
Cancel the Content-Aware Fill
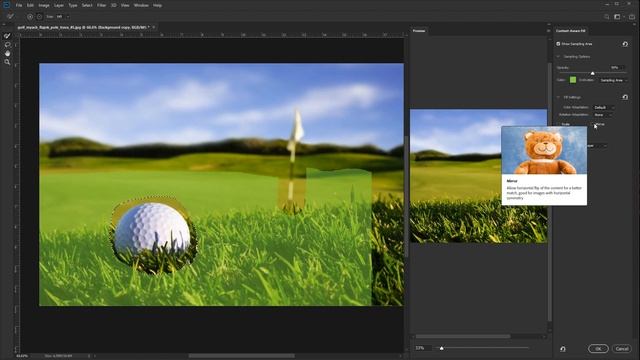click(622, 349)
